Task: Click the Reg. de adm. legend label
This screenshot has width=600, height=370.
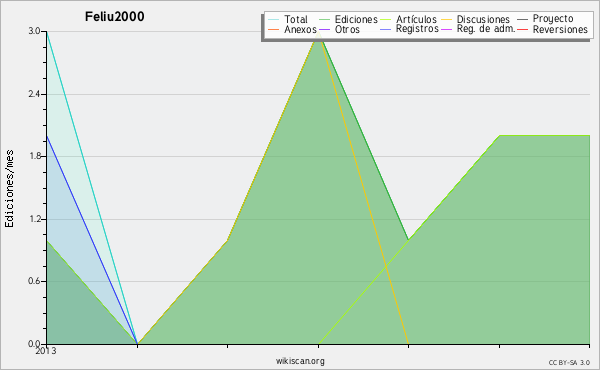Action: point(486,29)
